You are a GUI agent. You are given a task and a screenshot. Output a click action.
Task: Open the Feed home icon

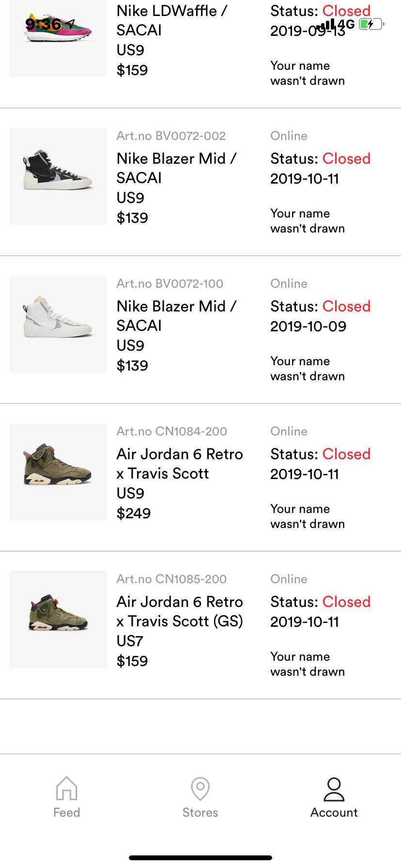pos(66,788)
